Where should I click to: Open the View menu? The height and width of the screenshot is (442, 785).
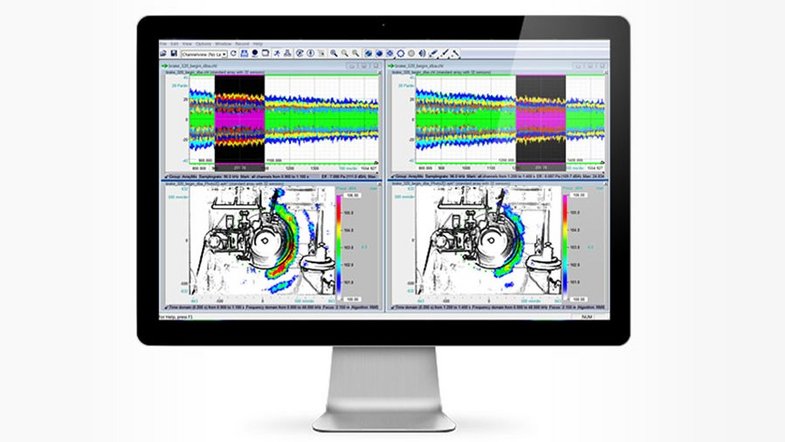pyautogui.click(x=187, y=44)
